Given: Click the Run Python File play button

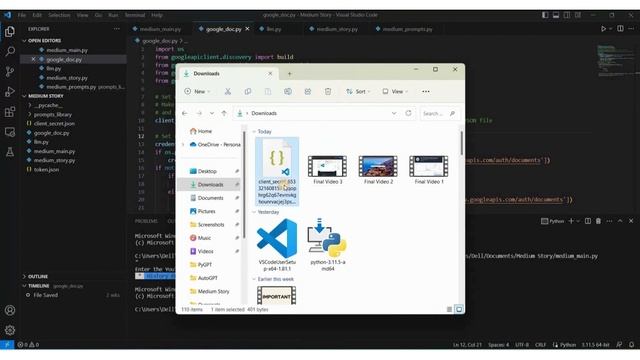Looking at the screenshot, I should pyautogui.click(x=603, y=29).
